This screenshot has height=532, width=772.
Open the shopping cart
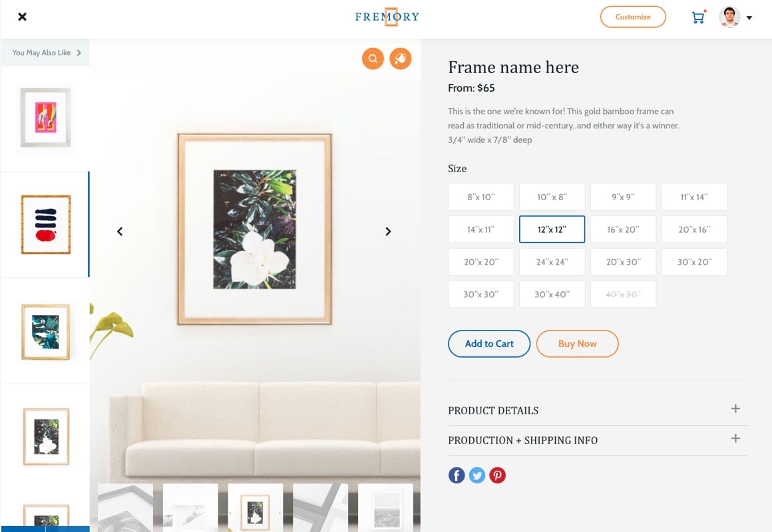pos(698,17)
